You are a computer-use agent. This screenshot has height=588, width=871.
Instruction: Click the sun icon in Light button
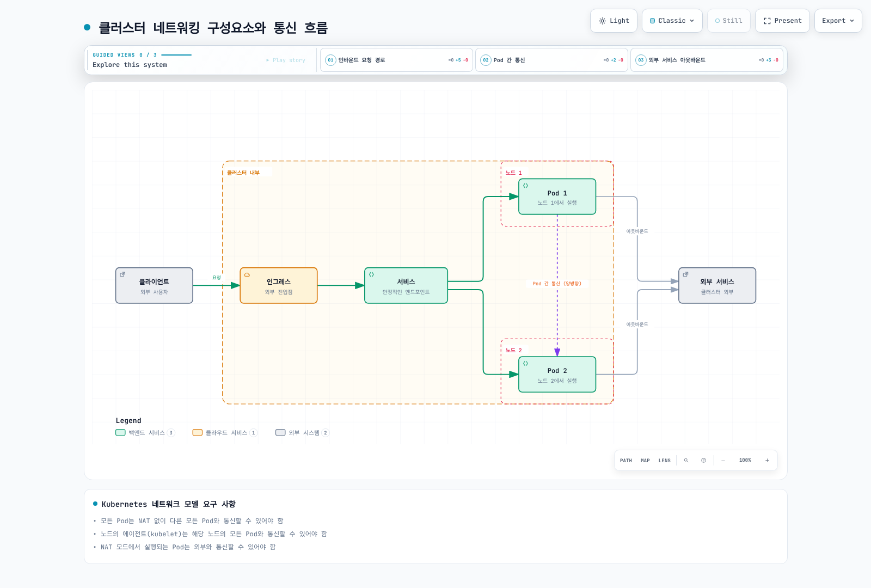(602, 21)
